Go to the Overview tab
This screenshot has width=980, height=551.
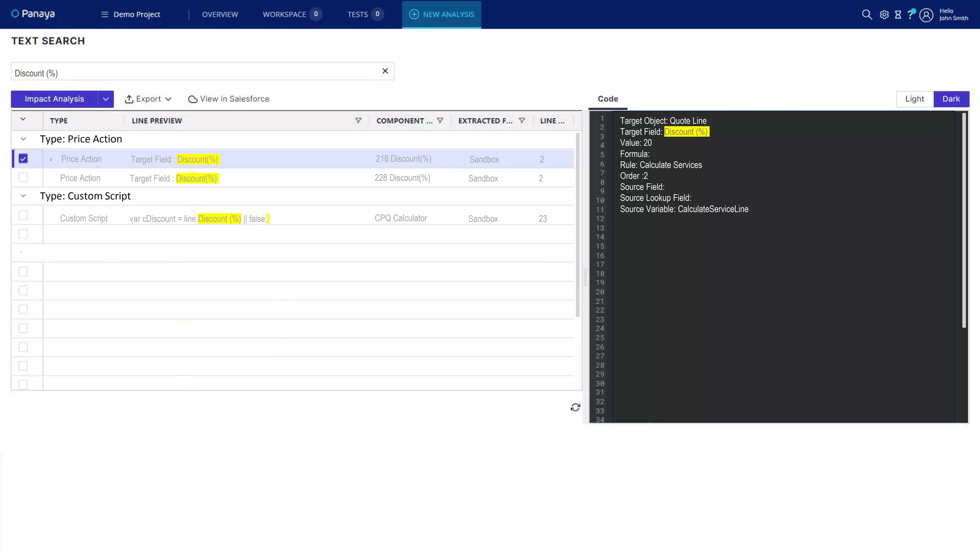pos(220,14)
